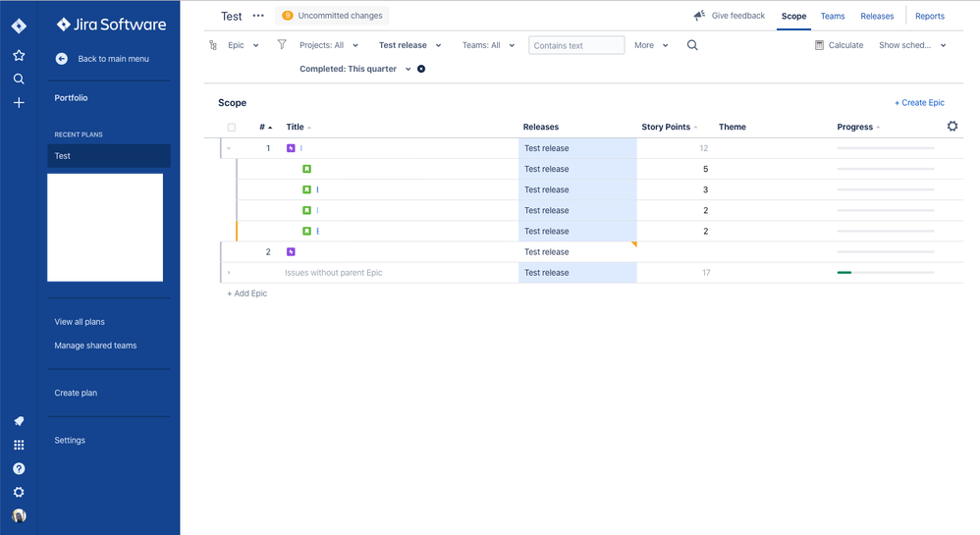Viewport: 980px width, 535px height.
Task: Open starred items via the star icon
Action: [x=19, y=55]
